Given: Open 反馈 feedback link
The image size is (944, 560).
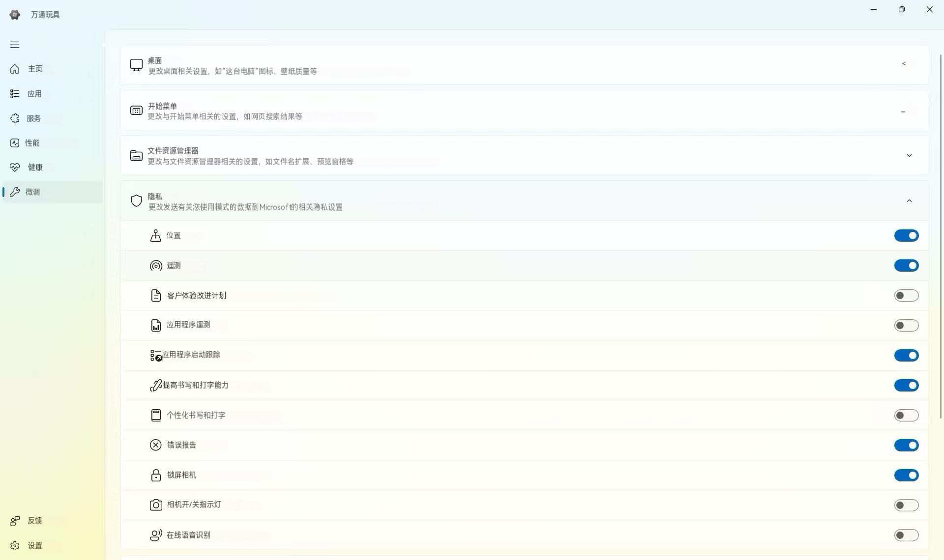Looking at the screenshot, I should [x=34, y=521].
